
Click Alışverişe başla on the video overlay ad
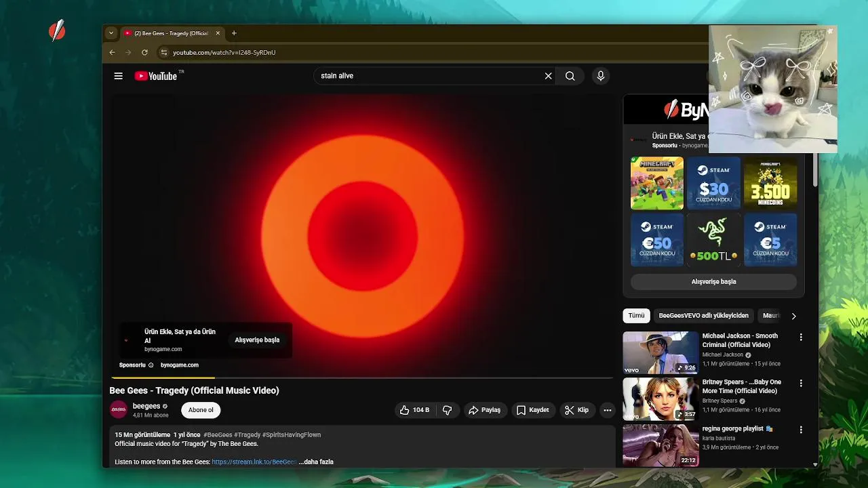click(257, 340)
